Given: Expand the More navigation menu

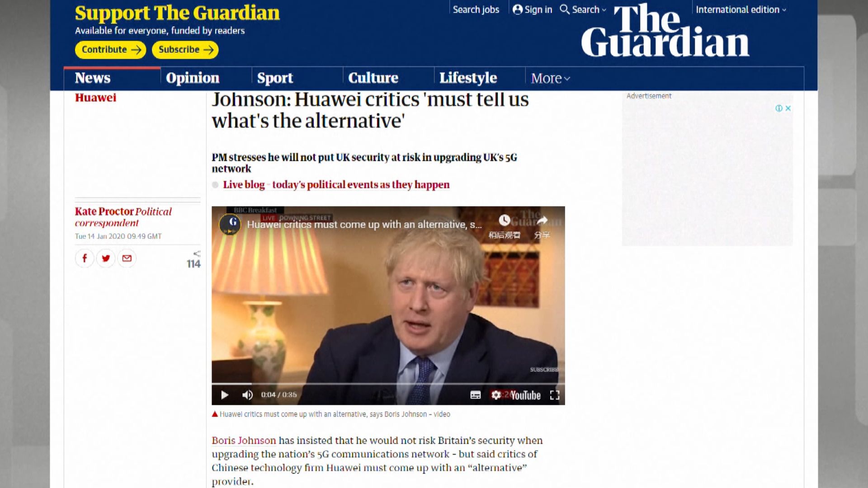Looking at the screenshot, I should (x=551, y=79).
